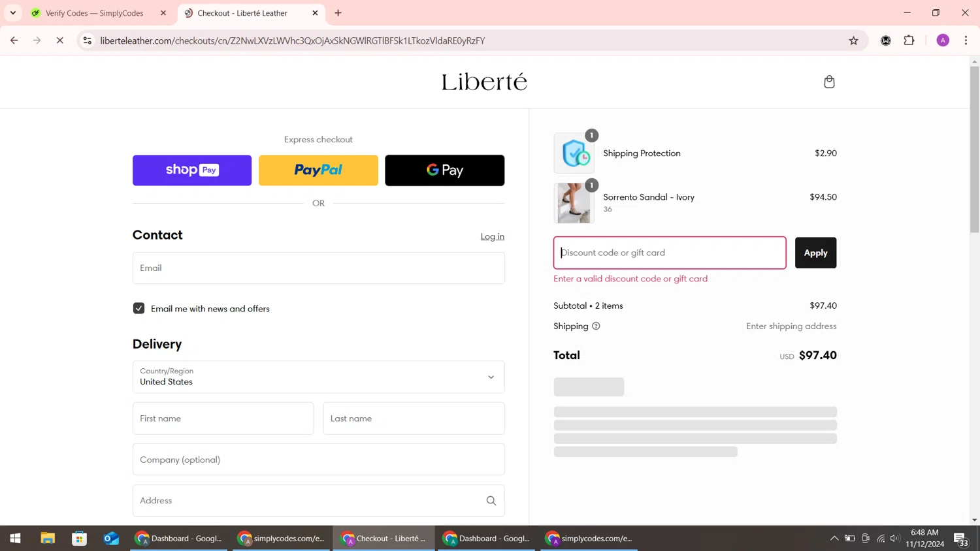980x551 pixels.
Task: Click the Company (optional) field
Action: click(x=318, y=460)
